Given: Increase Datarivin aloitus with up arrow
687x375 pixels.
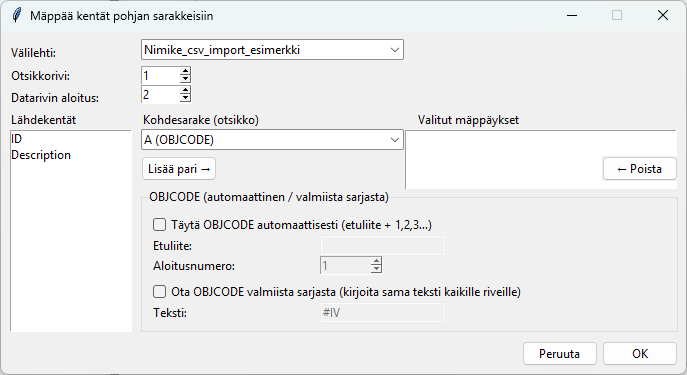Looking at the screenshot, I should coord(185,90).
